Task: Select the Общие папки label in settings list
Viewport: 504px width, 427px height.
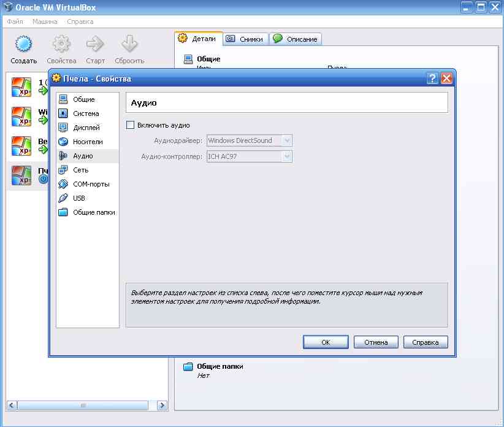Action: (x=94, y=212)
